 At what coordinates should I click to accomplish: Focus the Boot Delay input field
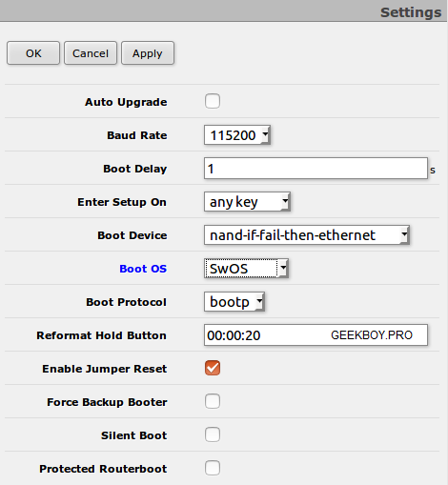coord(316,169)
